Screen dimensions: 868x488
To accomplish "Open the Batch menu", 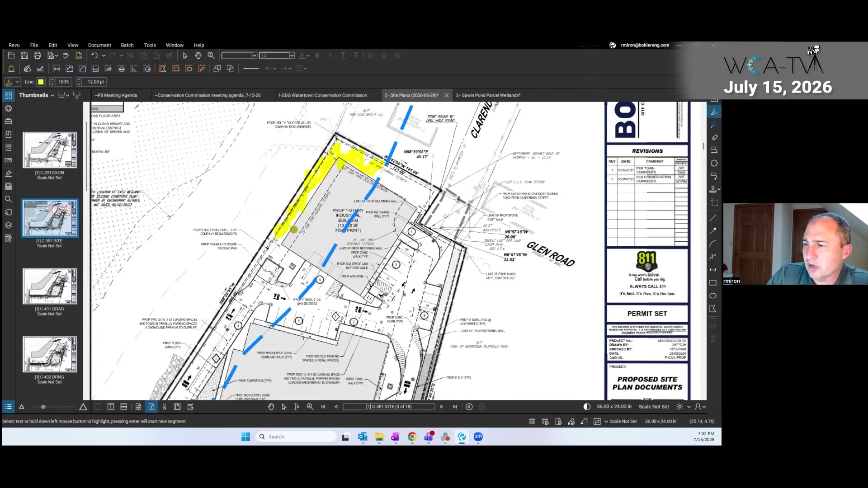I will (127, 45).
